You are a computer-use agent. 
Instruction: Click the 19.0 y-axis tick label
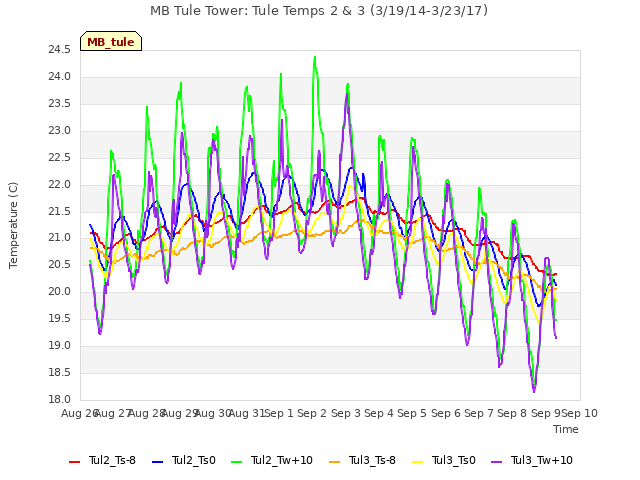[60, 345]
